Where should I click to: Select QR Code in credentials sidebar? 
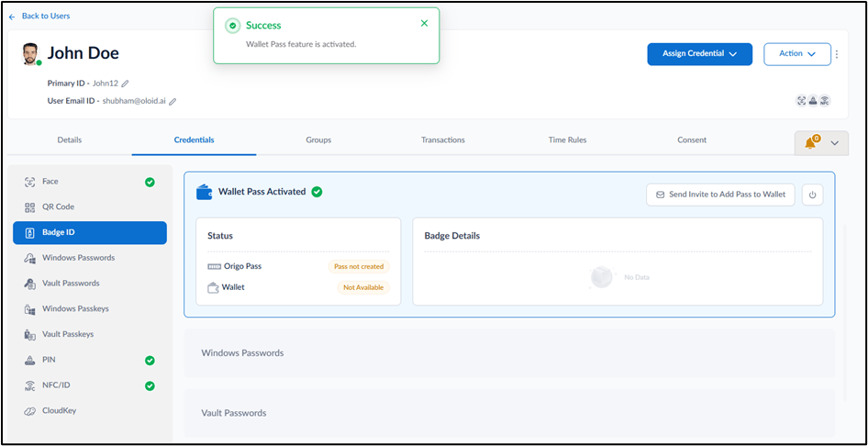tap(90, 207)
